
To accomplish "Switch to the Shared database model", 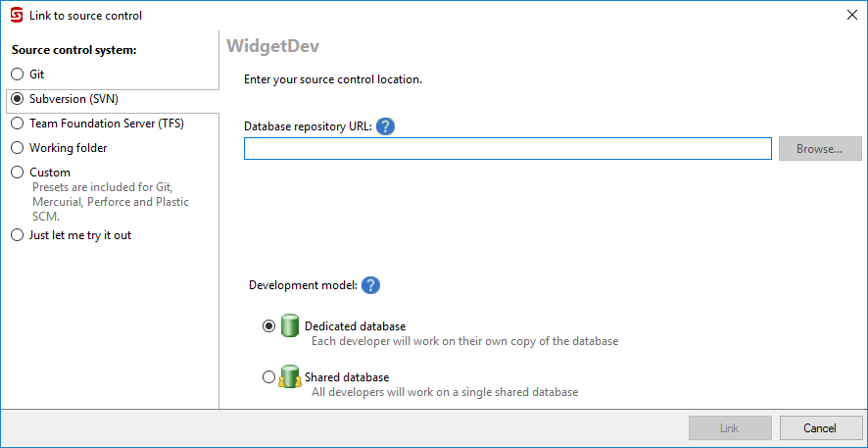I will point(268,377).
